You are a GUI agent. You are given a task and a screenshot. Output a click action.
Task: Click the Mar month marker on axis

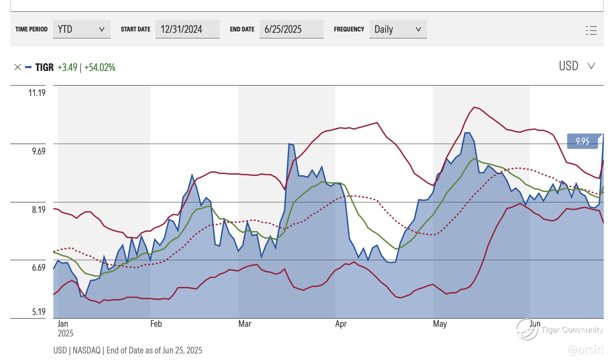(245, 324)
